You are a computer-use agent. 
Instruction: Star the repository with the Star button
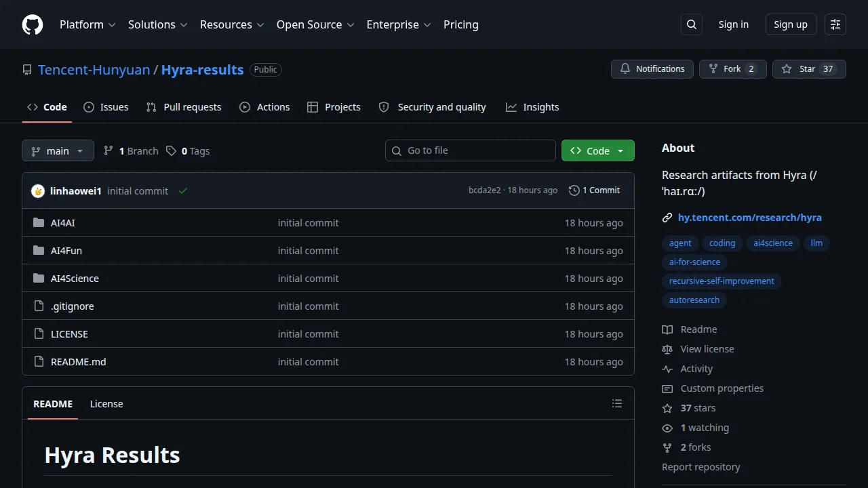809,69
